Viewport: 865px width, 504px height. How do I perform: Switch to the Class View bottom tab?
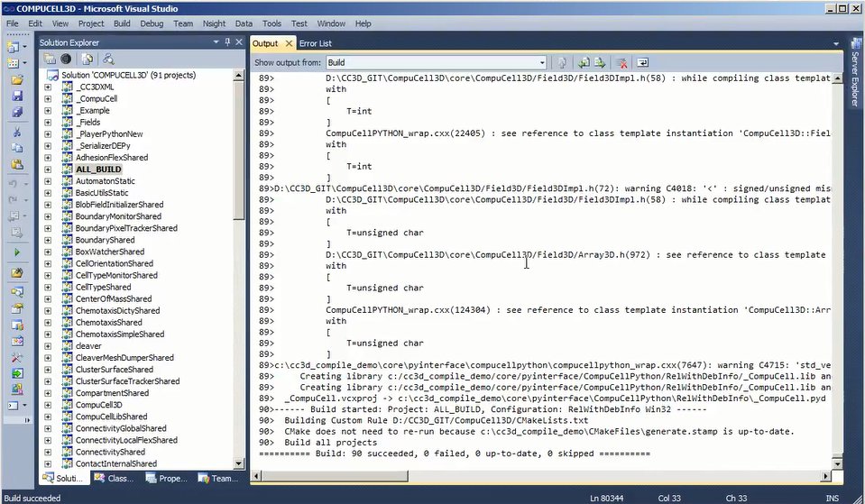click(115, 479)
